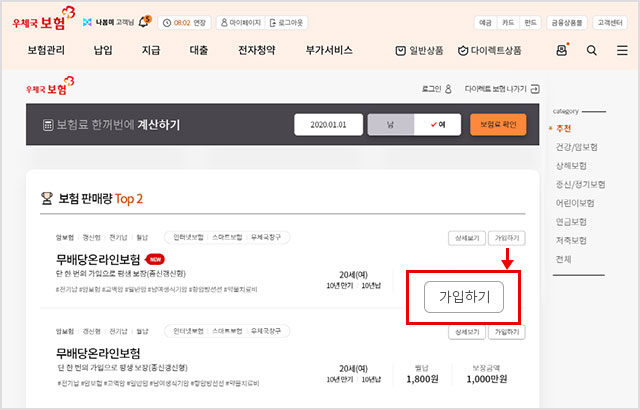
Task: Click the 나봄이 고객님 customer name
Action: coord(114,22)
